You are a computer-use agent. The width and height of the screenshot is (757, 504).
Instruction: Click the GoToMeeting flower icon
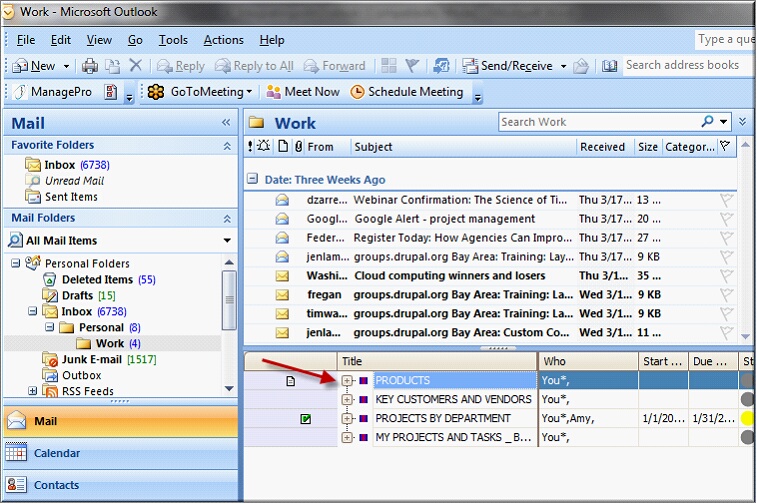pyautogui.click(x=156, y=92)
